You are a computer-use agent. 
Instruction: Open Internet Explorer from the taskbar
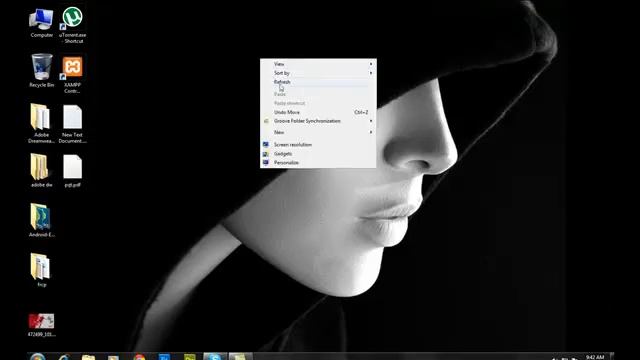pyautogui.click(x=63, y=357)
